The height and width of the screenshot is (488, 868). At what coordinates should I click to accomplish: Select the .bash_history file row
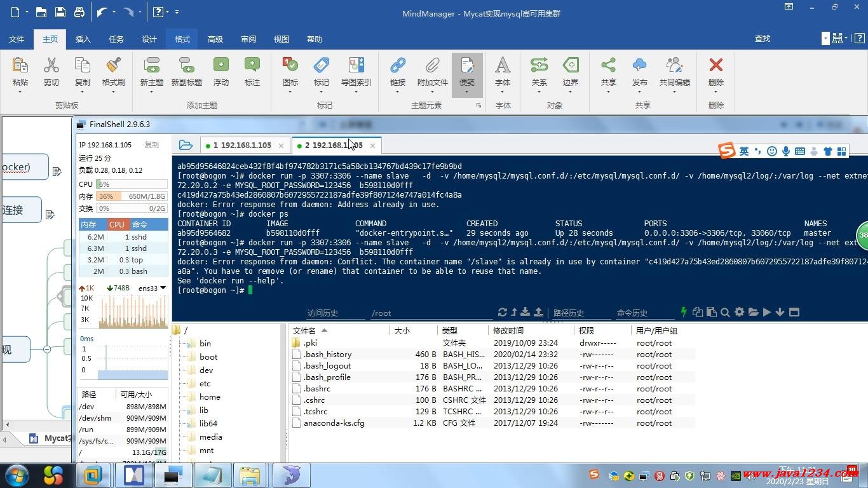tap(492, 354)
